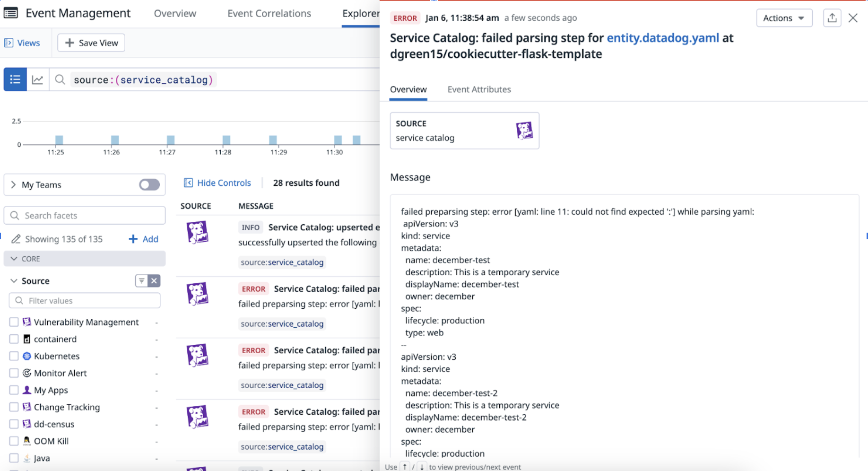
Task: Click the service catalog source logo
Action: pyautogui.click(x=524, y=131)
